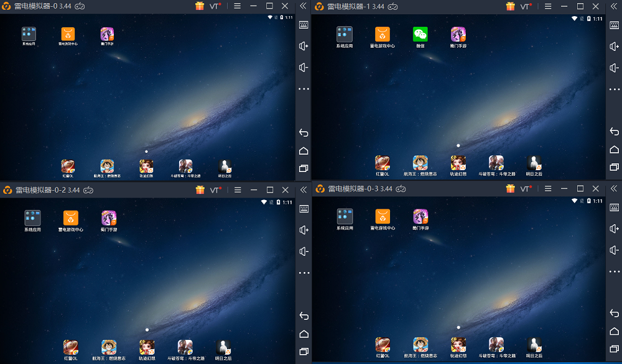Launch 雷电游戏中心 in 雷电模拟器-0 window
Screen dimensions: 622x364
[68, 34]
